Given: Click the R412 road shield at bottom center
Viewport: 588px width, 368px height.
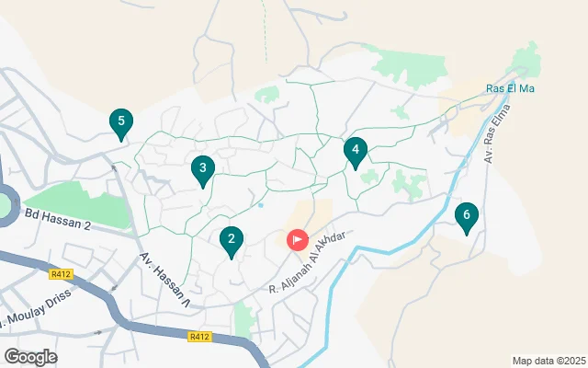Looking at the screenshot, I should point(199,337).
